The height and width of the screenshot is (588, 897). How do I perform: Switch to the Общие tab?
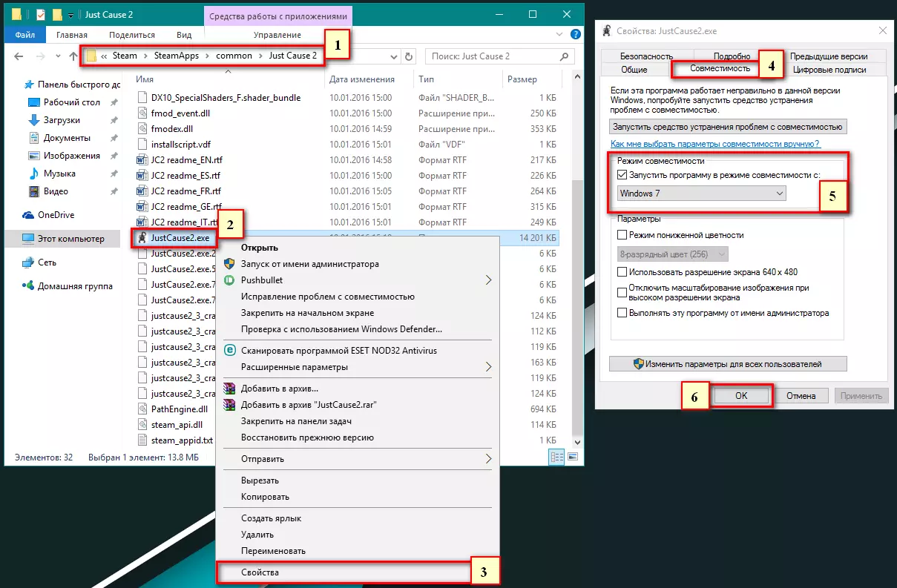(634, 70)
